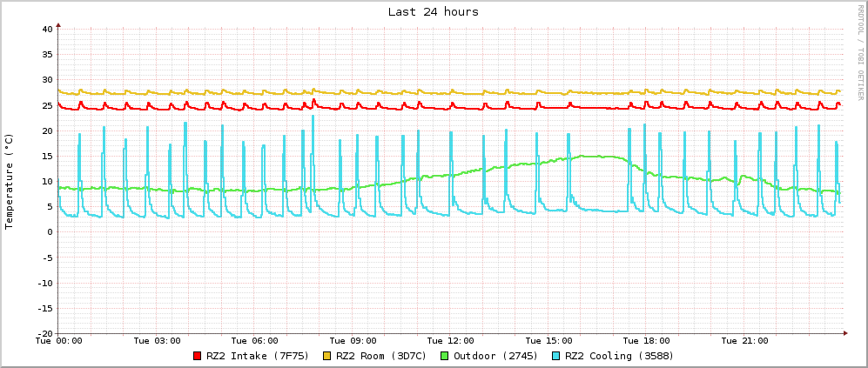The width and height of the screenshot is (868, 368).
Task: Click the -5 value on the temperature axis
Action: coord(47,258)
